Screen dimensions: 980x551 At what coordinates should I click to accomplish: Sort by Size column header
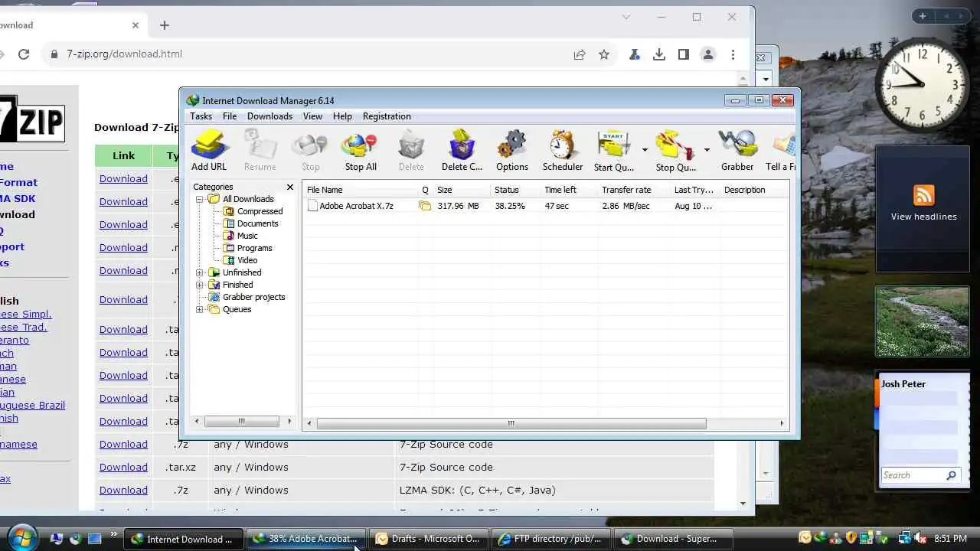[462, 190]
